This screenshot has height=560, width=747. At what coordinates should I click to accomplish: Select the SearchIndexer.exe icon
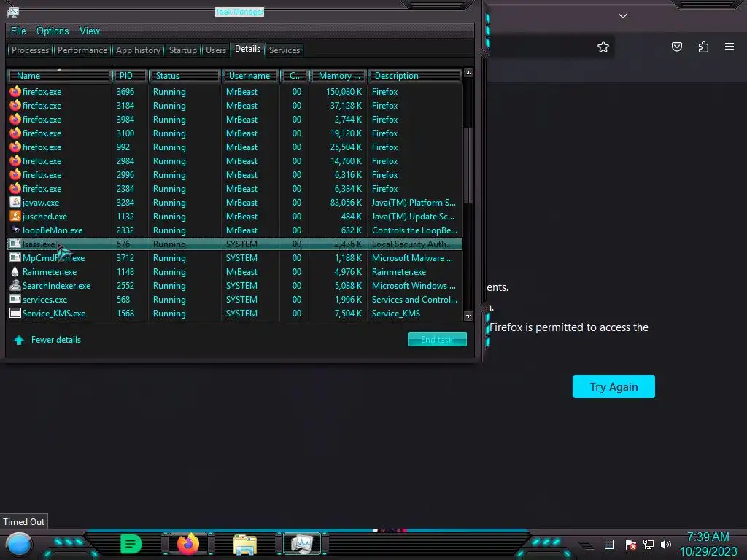coord(15,285)
